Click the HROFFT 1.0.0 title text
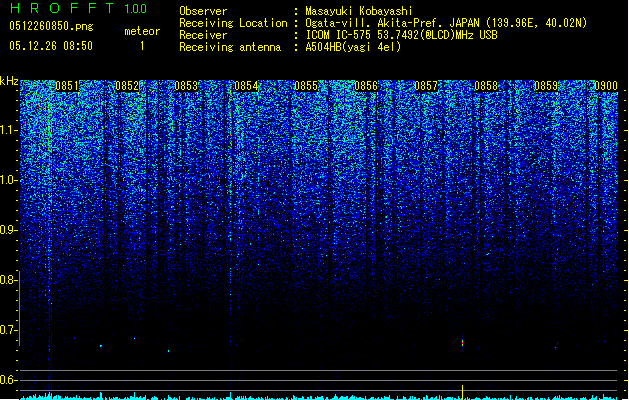629x400 pixels. tap(78, 8)
